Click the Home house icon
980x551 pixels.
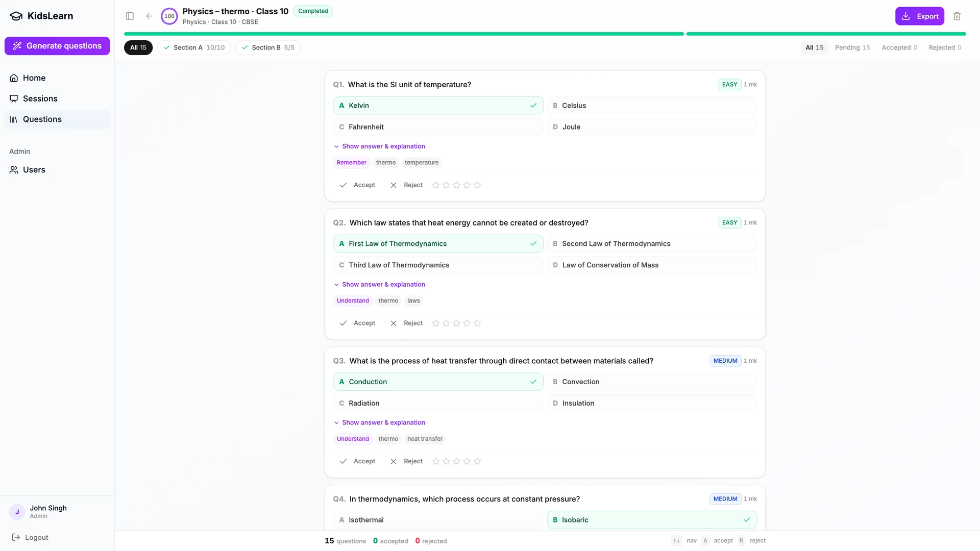[x=14, y=78]
